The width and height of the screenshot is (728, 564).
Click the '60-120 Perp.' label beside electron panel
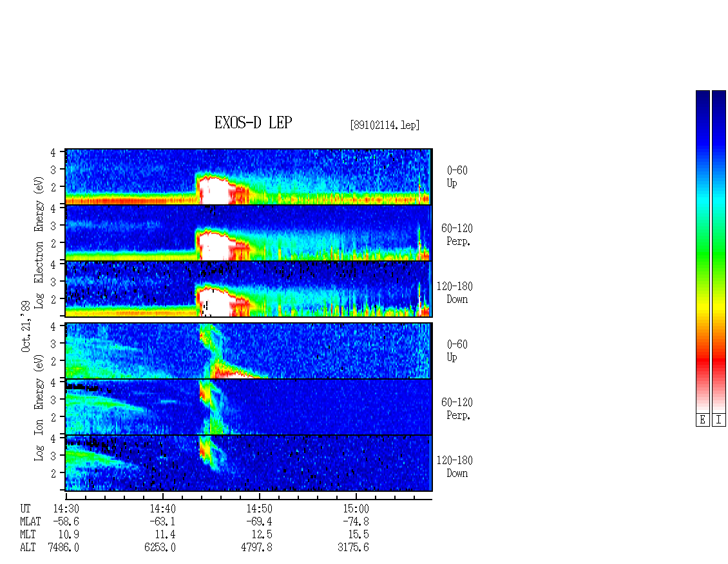457,235
